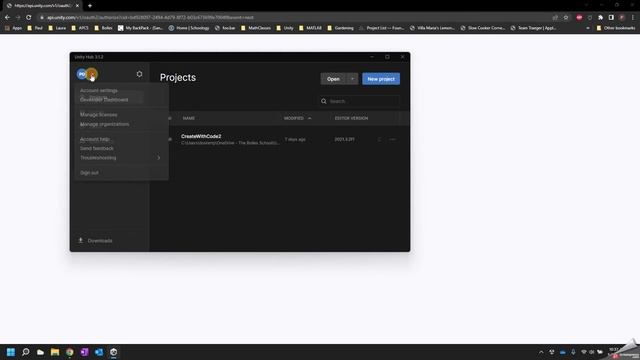The height and width of the screenshot is (360, 640).
Task: Click the Windows Start button
Action: 11,352
